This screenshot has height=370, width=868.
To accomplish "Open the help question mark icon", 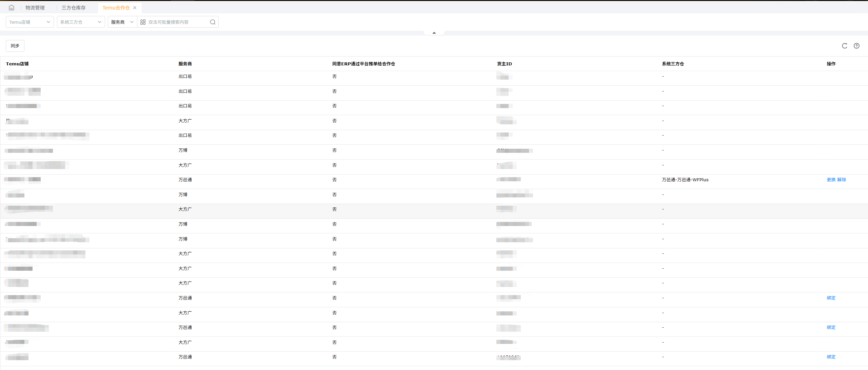I will pos(856,46).
